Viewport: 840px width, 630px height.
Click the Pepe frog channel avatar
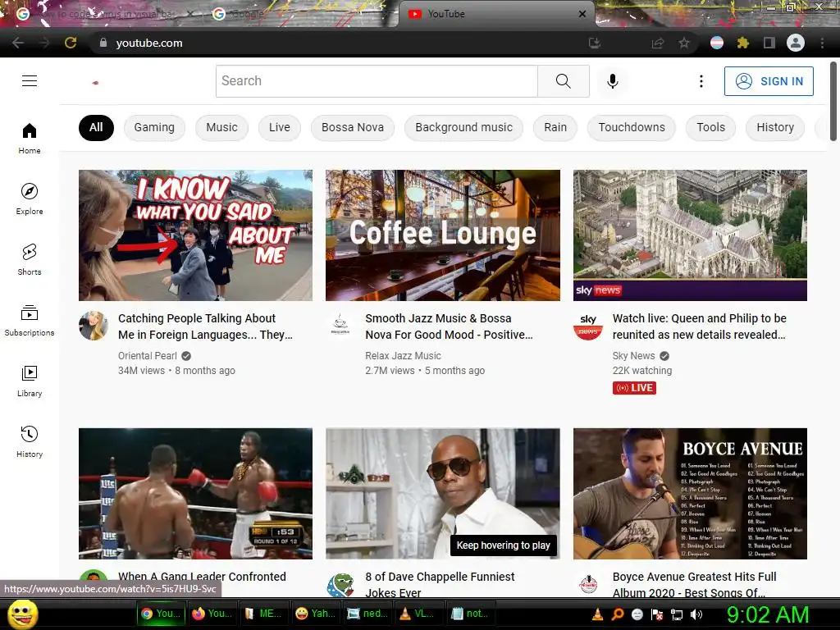(x=341, y=584)
